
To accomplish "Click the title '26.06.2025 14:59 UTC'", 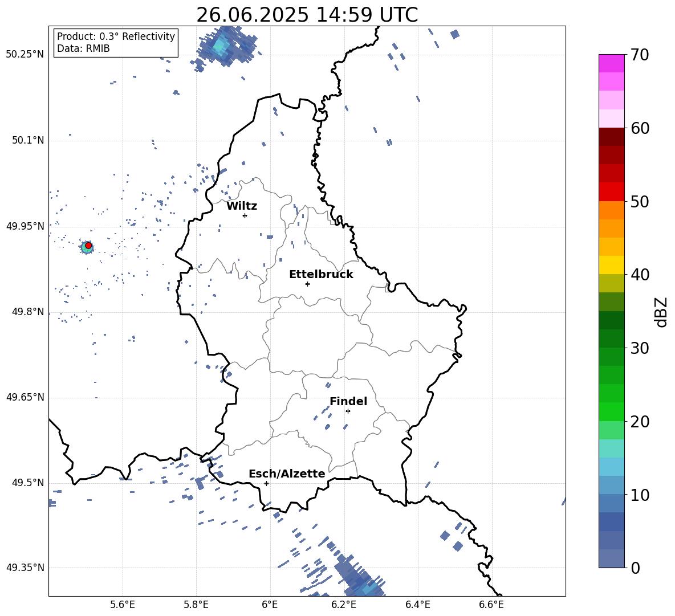I will (307, 15).
